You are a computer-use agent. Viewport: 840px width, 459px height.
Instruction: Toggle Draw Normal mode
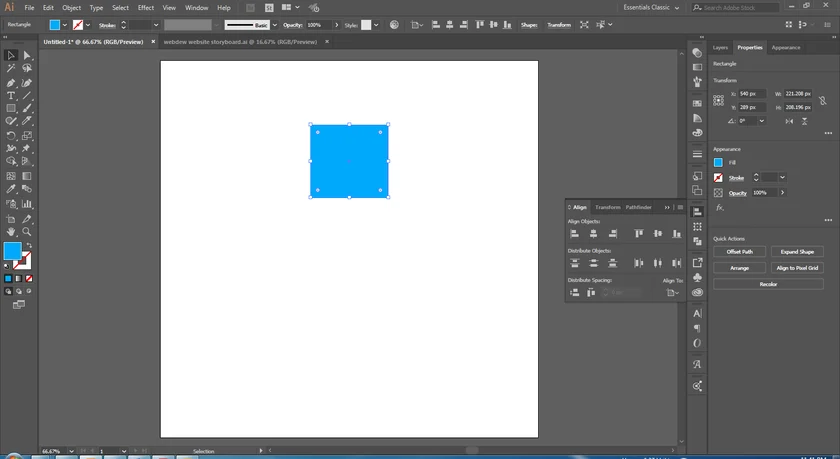click(x=8, y=291)
